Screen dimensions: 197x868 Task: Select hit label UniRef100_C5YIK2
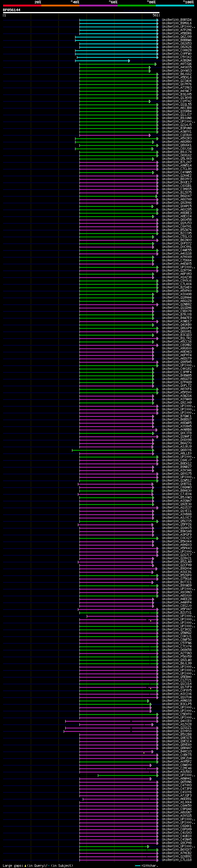pyautogui.click(x=177, y=57)
